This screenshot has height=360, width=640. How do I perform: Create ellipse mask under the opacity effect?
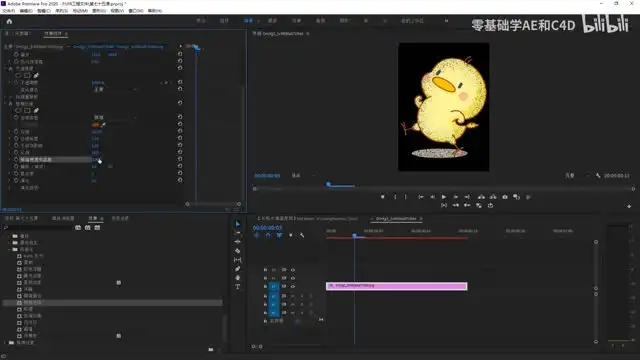pyautogui.click(x=18, y=76)
